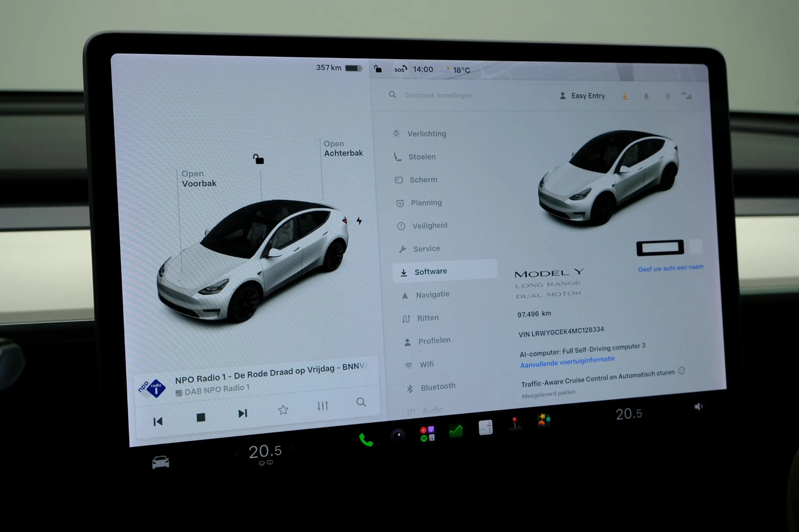Open the Profielen settings menu
The width and height of the screenshot is (799, 532).
coord(427,341)
